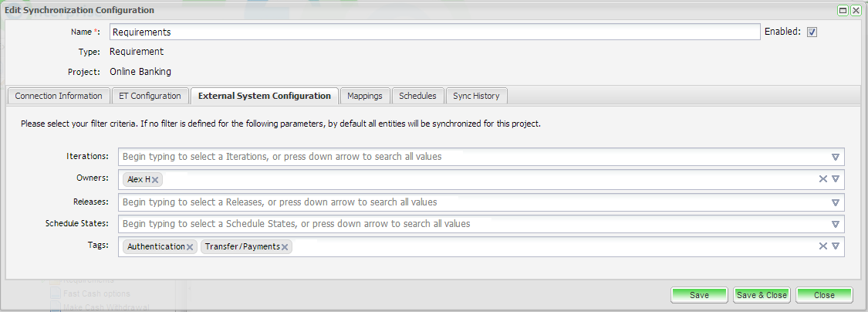The image size is (868, 312).
Task: Expand the Iterations dropdown list
Action: (835, 157)
